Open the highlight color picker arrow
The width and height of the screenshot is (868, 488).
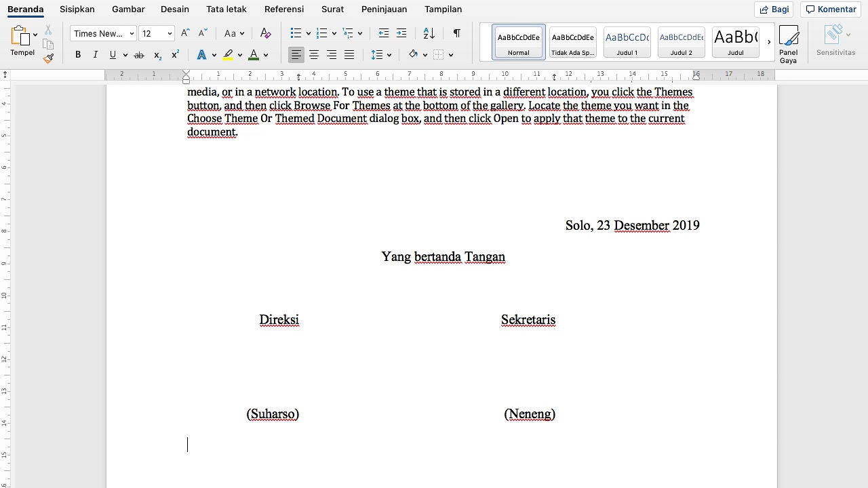240,56
